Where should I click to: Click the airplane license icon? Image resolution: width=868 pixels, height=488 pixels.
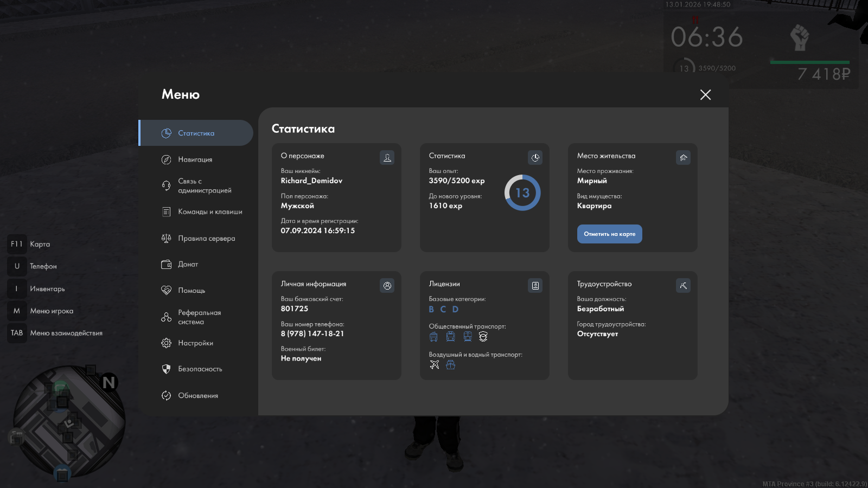click(435, 365)
